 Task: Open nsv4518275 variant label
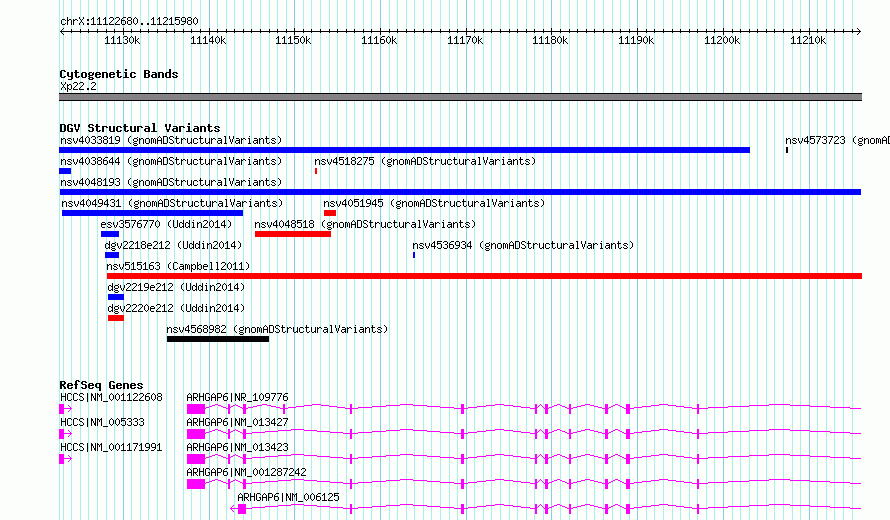click(x=425, y=161)
